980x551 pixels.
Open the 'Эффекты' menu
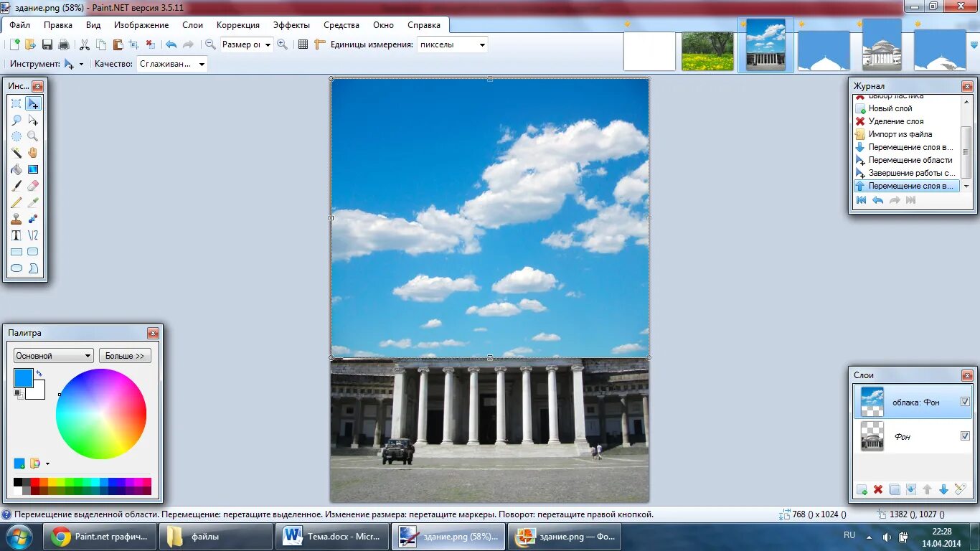292,25
